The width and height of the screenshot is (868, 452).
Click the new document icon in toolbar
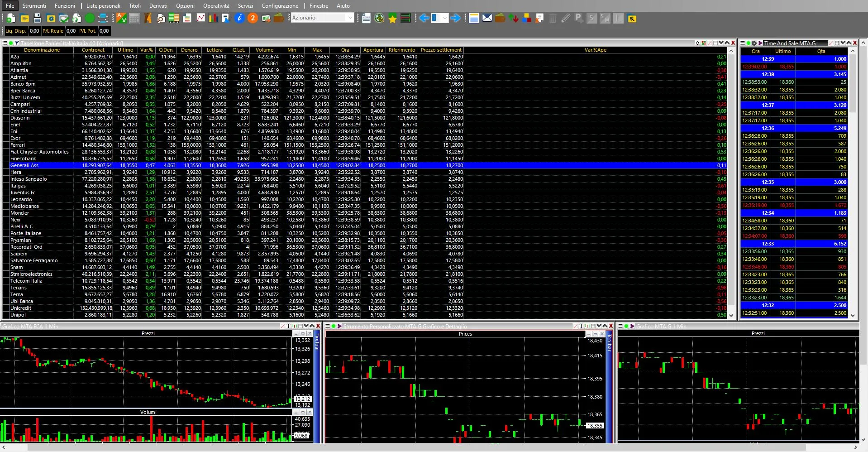(x=10, y=18)
